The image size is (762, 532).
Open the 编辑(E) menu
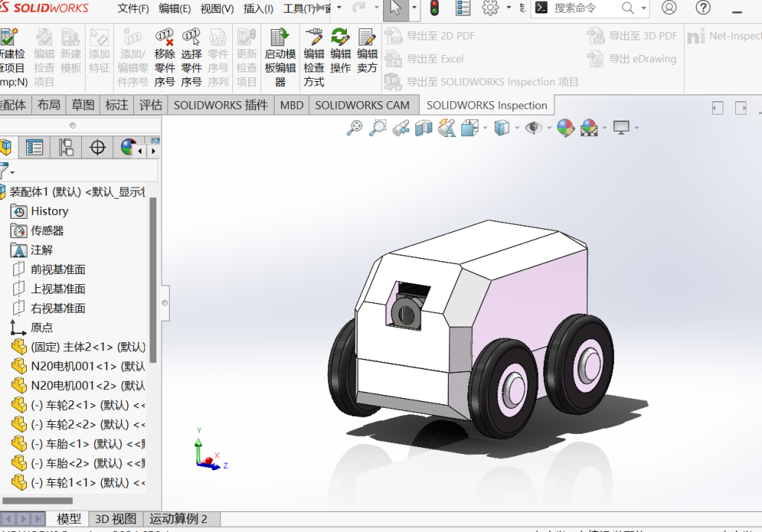(x=174, y=9)
